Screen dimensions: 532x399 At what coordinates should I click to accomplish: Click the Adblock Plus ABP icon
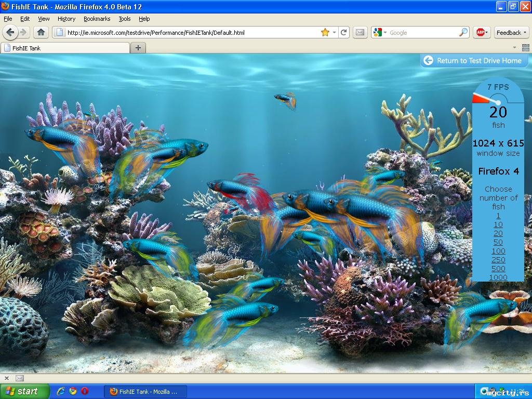[x=481, y=32]
